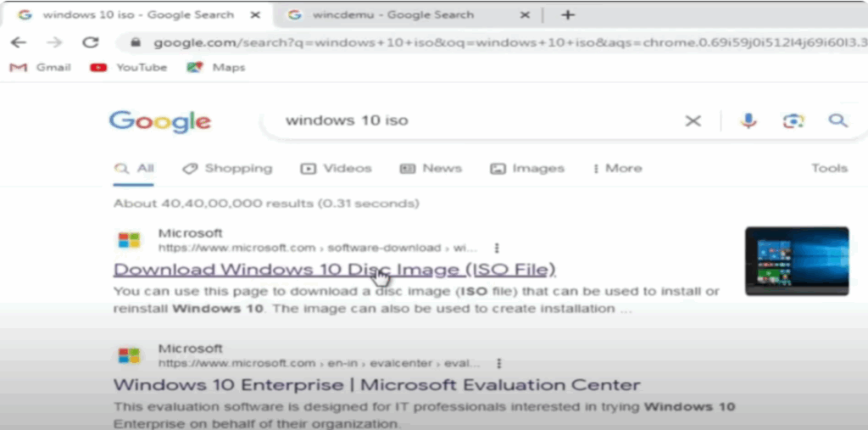Open options menu for evalcenter result
This screenshot has height=430, width=868.
pyautogui.click(x=498, y=364)
